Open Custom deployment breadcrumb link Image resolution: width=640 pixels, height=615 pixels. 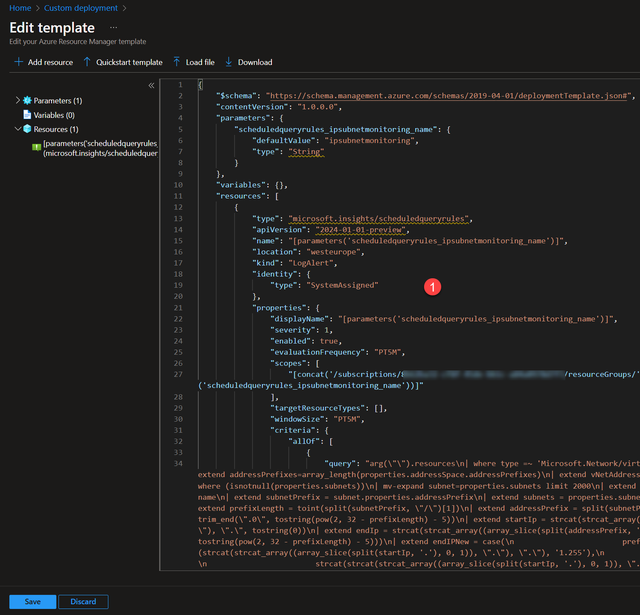pos(81,8)
